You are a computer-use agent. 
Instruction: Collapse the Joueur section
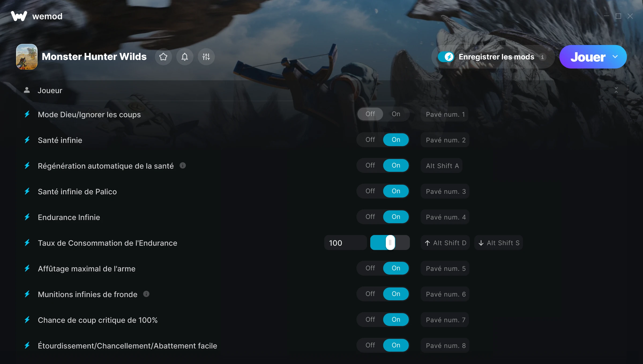click(616, 90)
